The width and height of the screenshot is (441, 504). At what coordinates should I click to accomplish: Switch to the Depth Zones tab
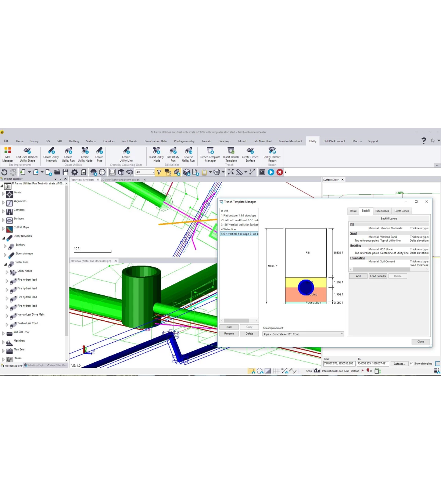[x=402, y=211]
